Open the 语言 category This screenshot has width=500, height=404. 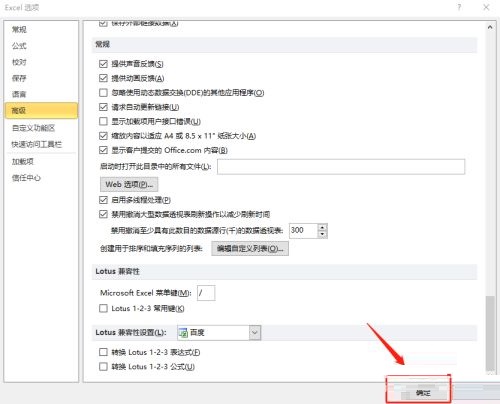[x=19, y=94]
